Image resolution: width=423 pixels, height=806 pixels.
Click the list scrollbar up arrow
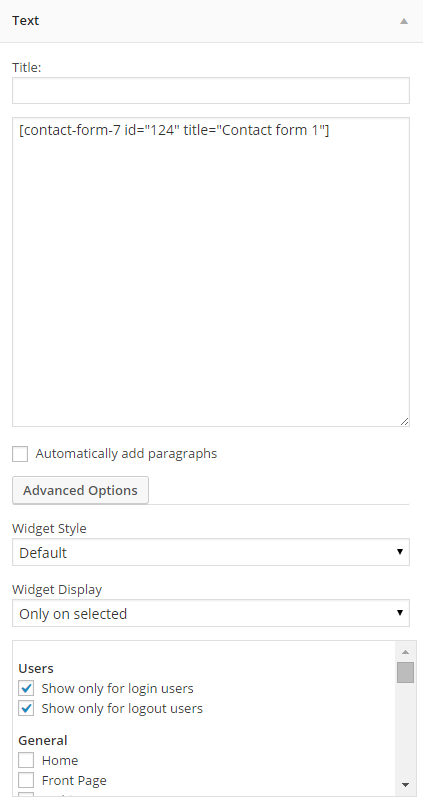(x=405, y=652)
